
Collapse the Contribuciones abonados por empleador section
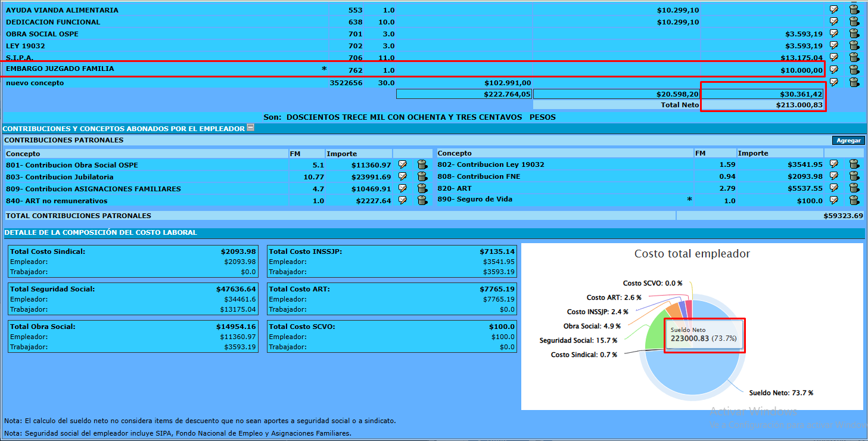251,128
